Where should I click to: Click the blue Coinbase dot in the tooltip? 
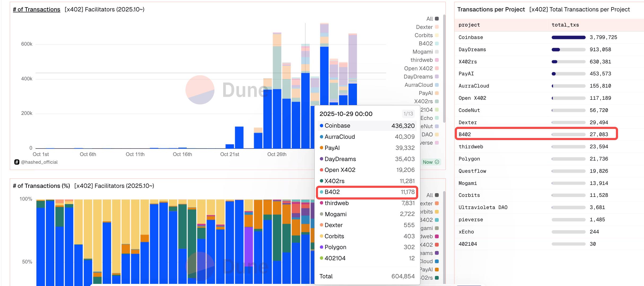321,126
